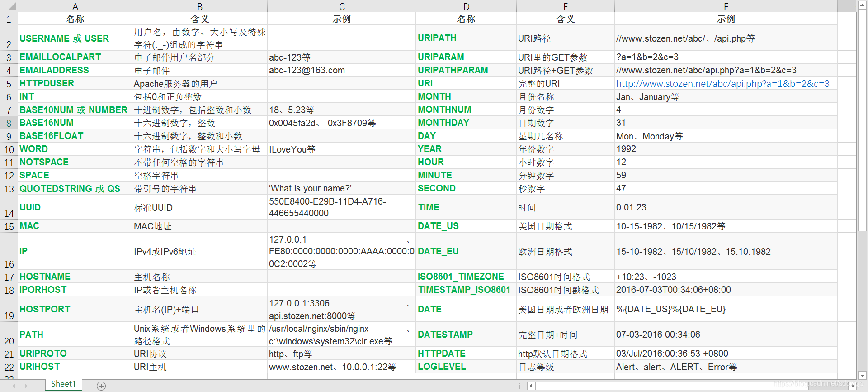The height and width of the screenshot is (392, 868).
Task: Select column C header
Action: (342, 6)
